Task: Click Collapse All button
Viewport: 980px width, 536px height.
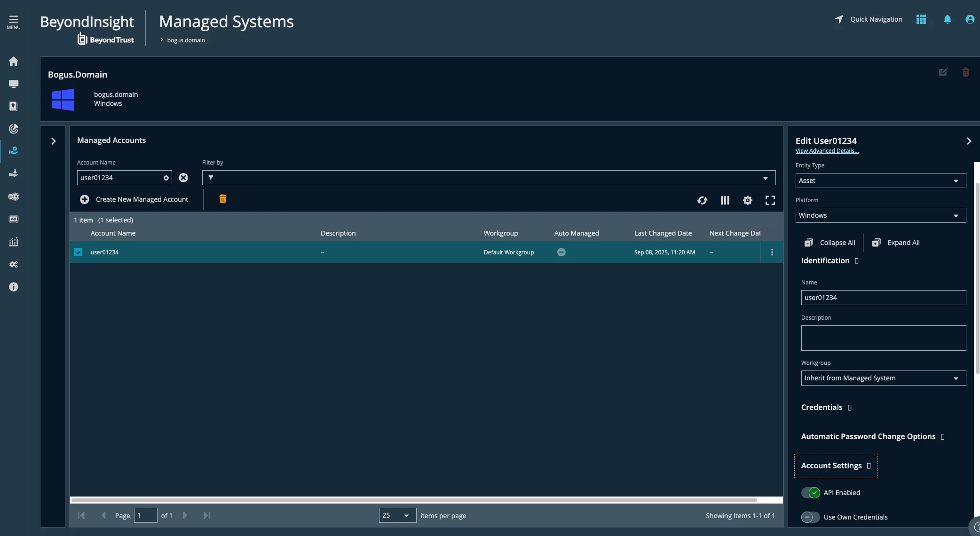Action: pyautogui.click(x=830, y=243)
